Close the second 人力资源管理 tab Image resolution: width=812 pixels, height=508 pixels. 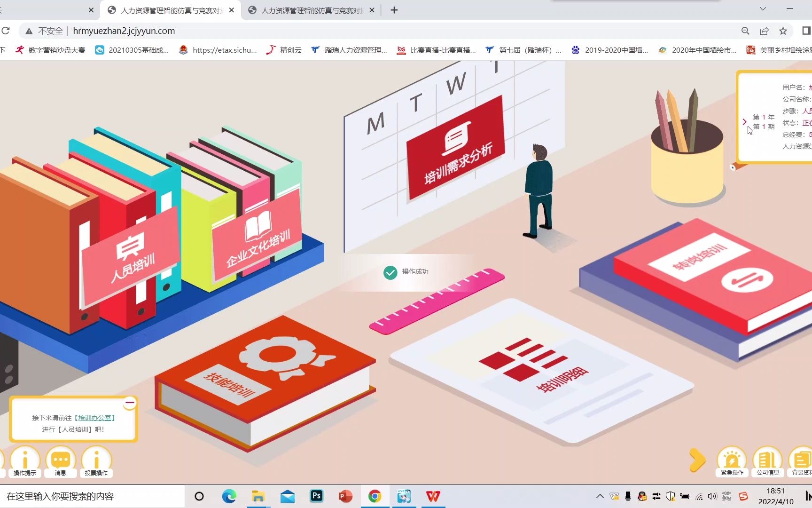click(372, 10)
